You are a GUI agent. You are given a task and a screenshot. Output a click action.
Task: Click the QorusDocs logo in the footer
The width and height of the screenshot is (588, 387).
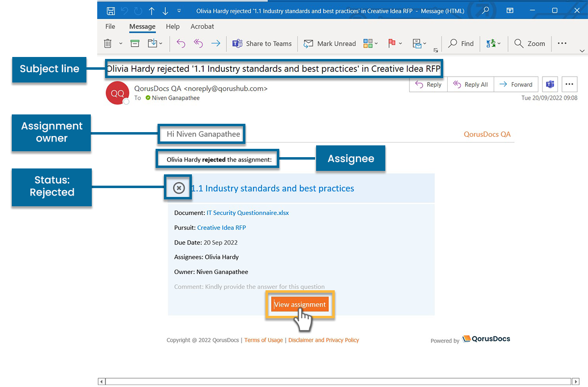click(486, 339)
